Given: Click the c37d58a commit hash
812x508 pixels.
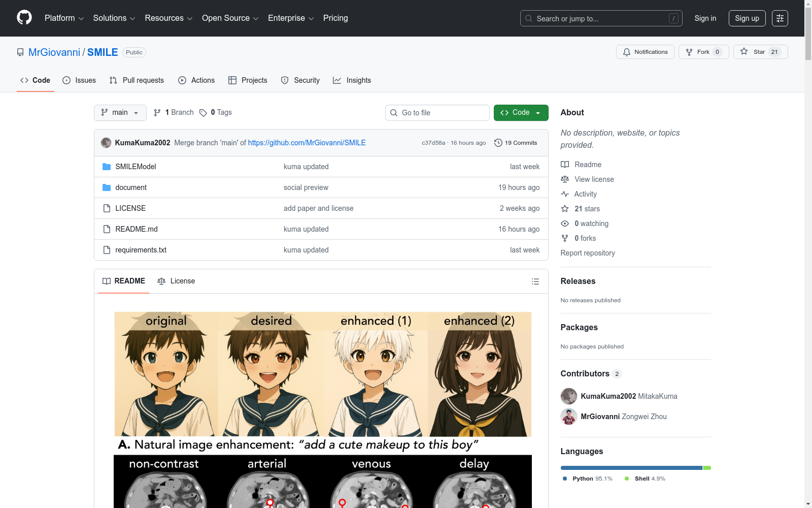Looking at the screenshot, I should 433,143.
